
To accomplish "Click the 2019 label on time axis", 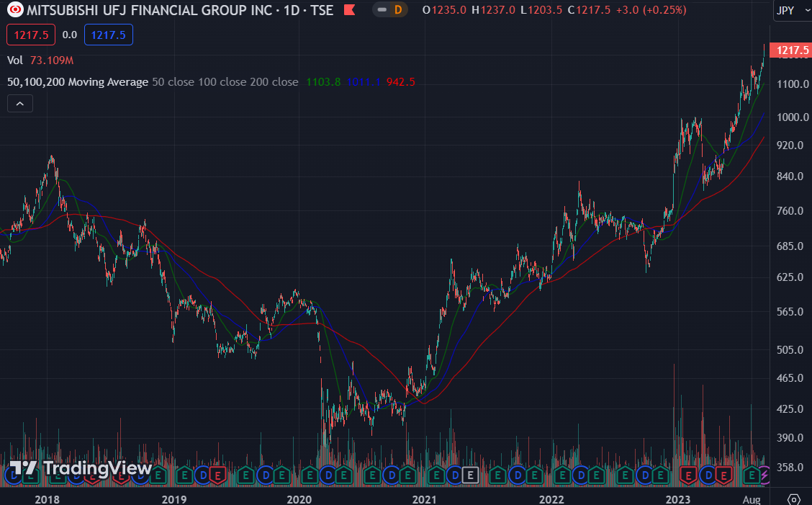I will pos(174,499).
